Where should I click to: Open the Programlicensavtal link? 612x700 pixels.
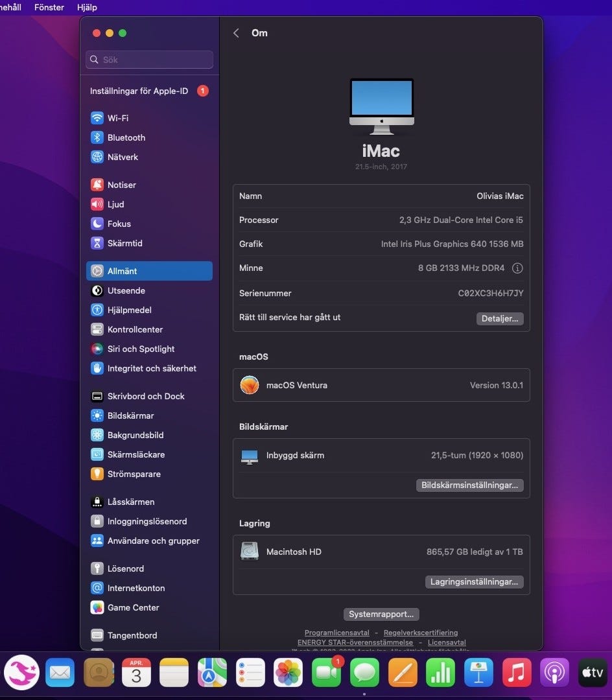click(337, 633)
